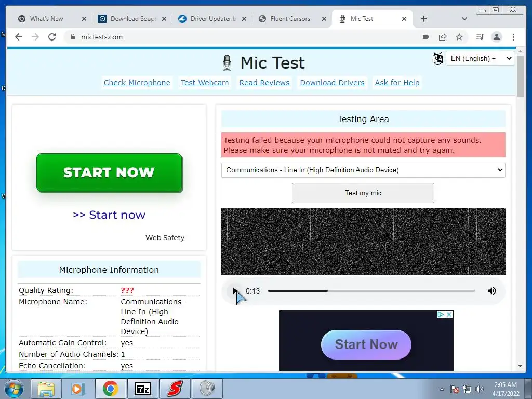The height and width of the screenshot is (399, 532).
Task: Switch to the What's New tab
Action: (46, 19)
